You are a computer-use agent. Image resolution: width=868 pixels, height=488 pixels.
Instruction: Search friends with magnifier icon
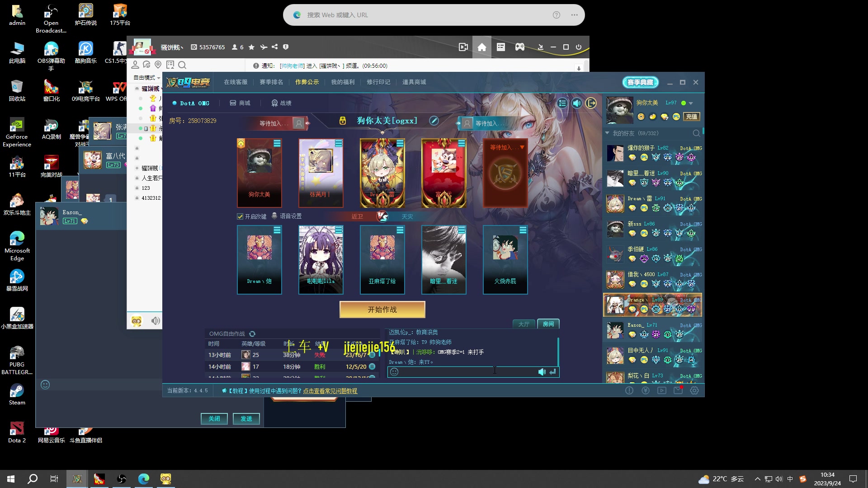(696, 133)
